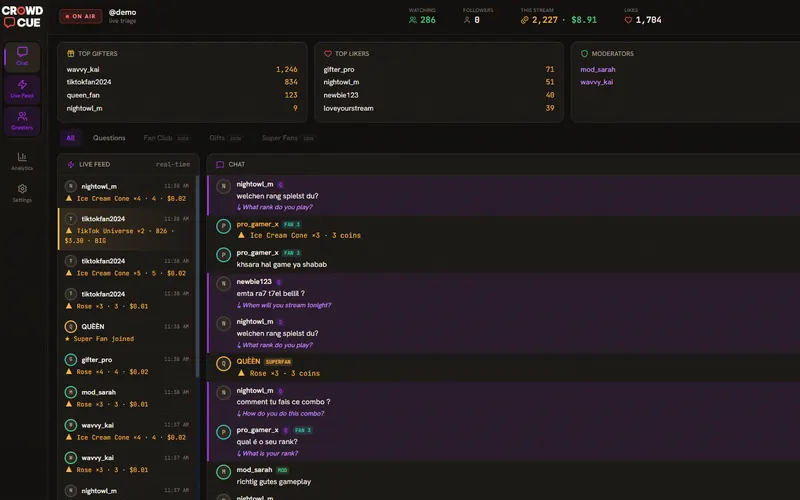Click mod_sarah in Moderators list
The image size is (800, 500).
tap(597, 69)
